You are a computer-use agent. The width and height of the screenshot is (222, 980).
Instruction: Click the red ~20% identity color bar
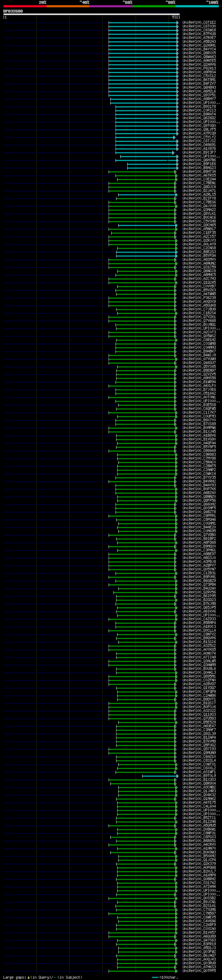[25, 6]
